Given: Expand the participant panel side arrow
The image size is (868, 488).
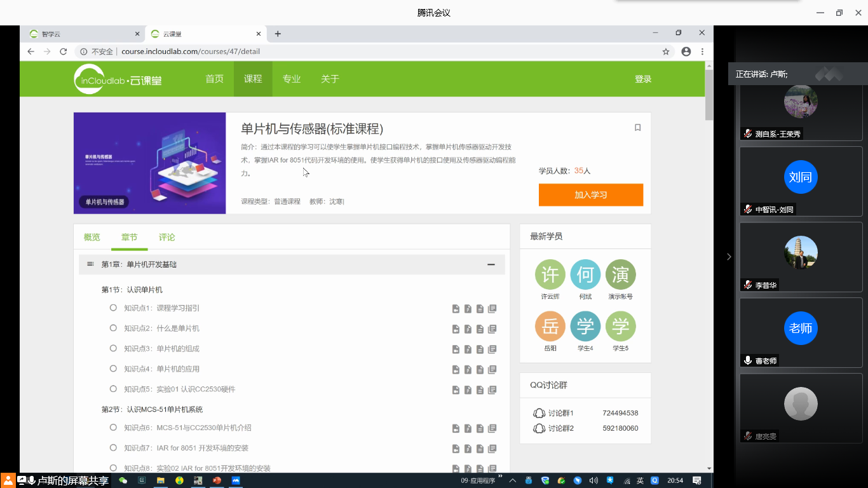Looking at the screenshot, I should pos(729,257).
